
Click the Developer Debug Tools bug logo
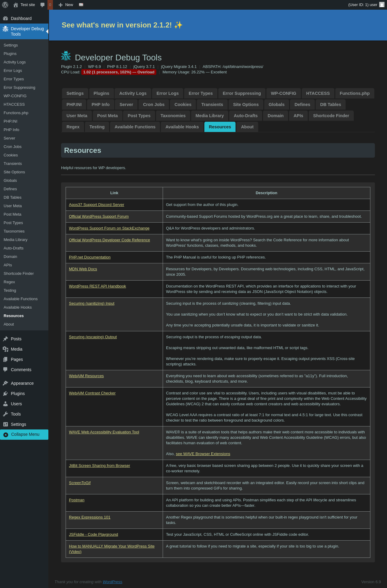point(66,56)
